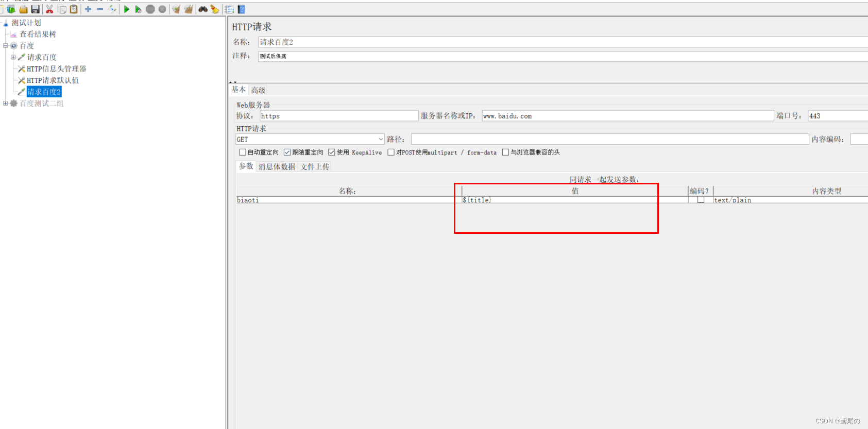
Task: Click the 名称 field with 请求百度2
Action: coord(563,42)
